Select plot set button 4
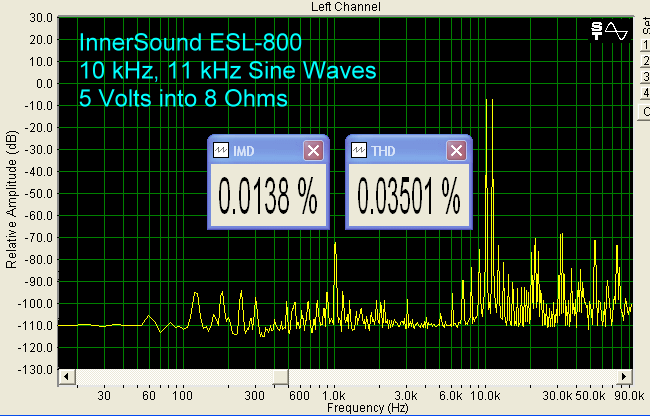The height and width of the screenshot is (416, 650). pyautogui.click(x=645, y=93)
